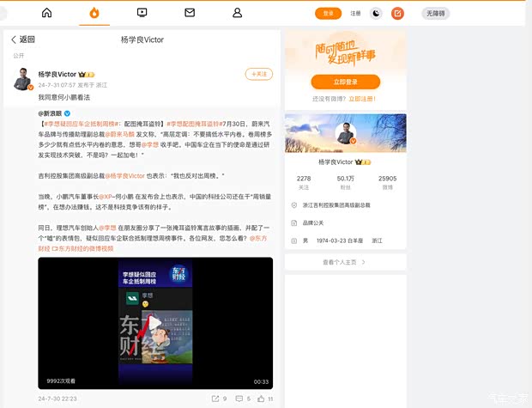532x408 pixels.
Task: Click the repost timestamp 24-7-30 22:23
Action: click(x=57, y=399)
